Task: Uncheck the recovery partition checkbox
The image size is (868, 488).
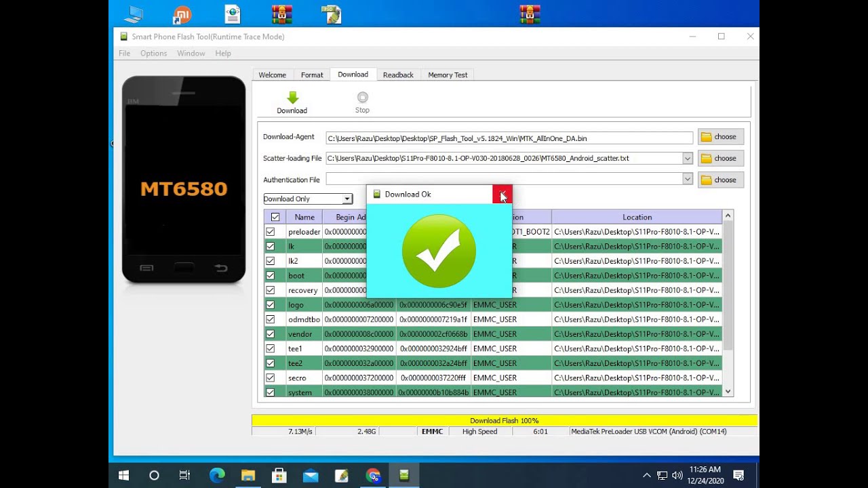Action: coord(270,290)
